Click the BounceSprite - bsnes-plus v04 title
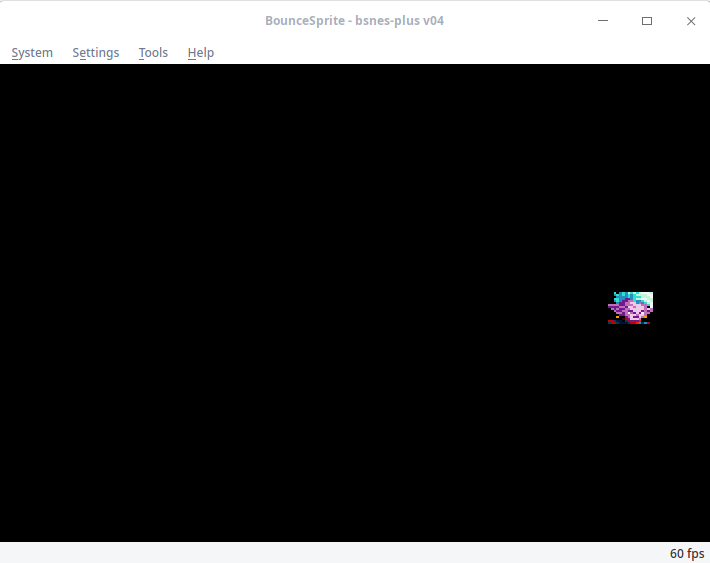 (355, 21)
